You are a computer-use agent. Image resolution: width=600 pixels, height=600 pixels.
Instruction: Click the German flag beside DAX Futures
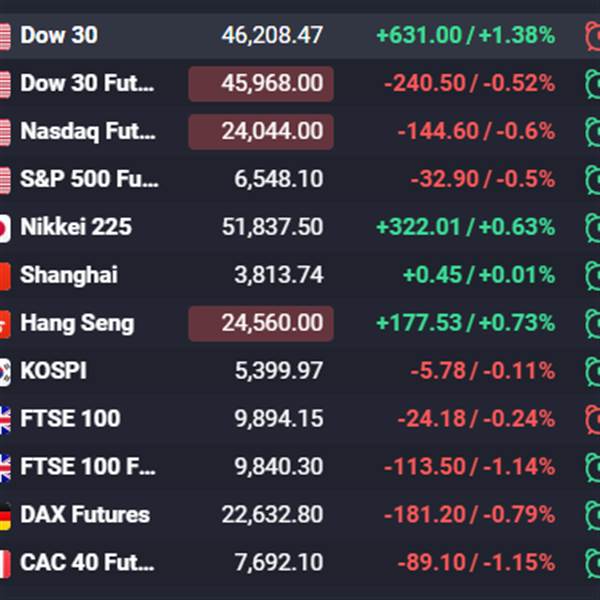point(5,515)
